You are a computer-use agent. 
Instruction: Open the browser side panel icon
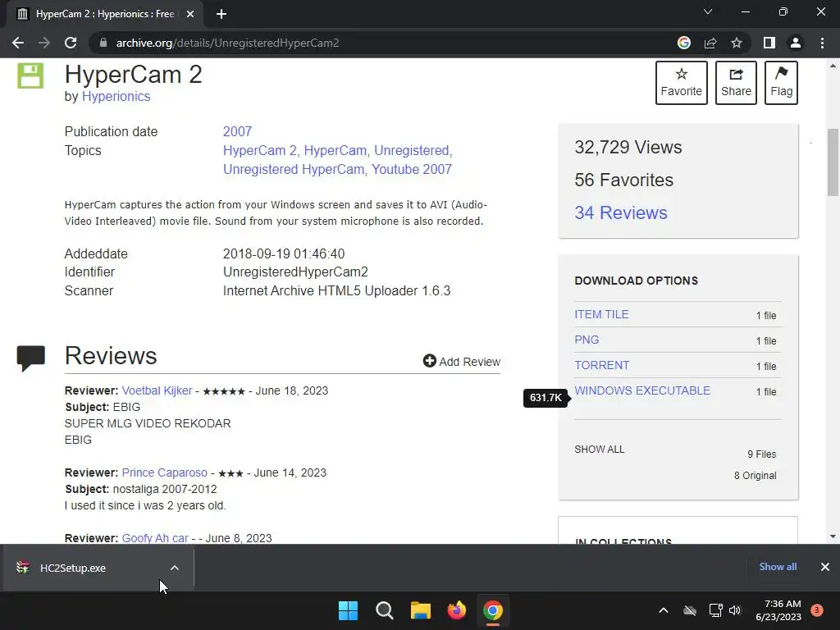[769, 43]
